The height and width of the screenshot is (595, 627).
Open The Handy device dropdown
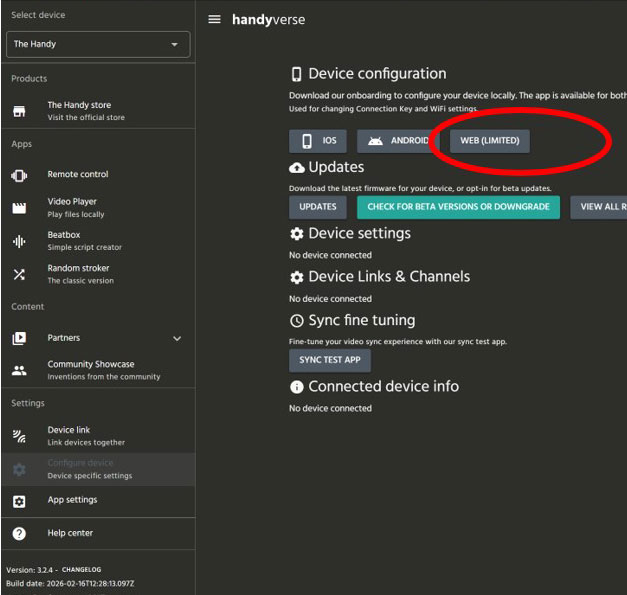(x=97, y=44)
